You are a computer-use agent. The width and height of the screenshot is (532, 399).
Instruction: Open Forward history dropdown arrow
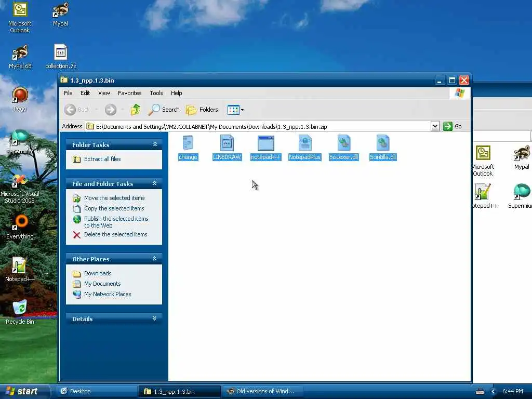pos(123,110)
